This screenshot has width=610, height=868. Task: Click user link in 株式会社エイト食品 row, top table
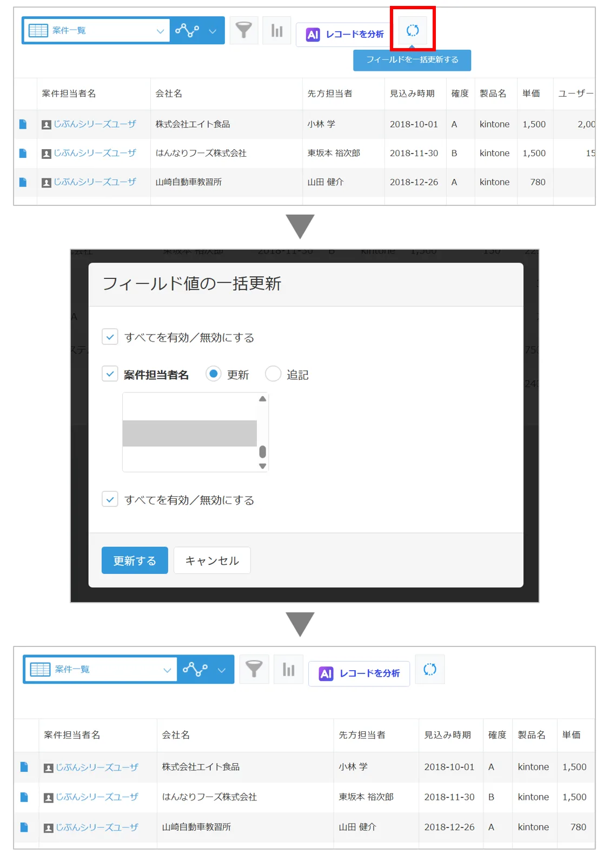coord(95,124)
